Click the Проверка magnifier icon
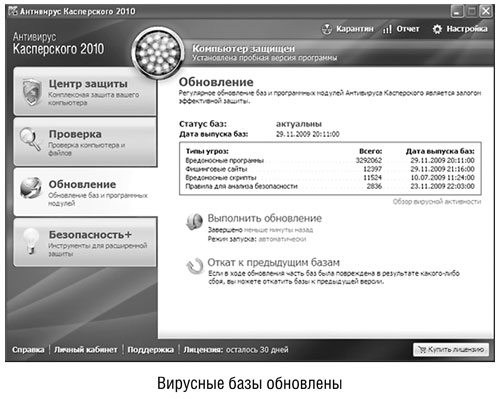The image size is (500, 399). click(x=30, y=140)
